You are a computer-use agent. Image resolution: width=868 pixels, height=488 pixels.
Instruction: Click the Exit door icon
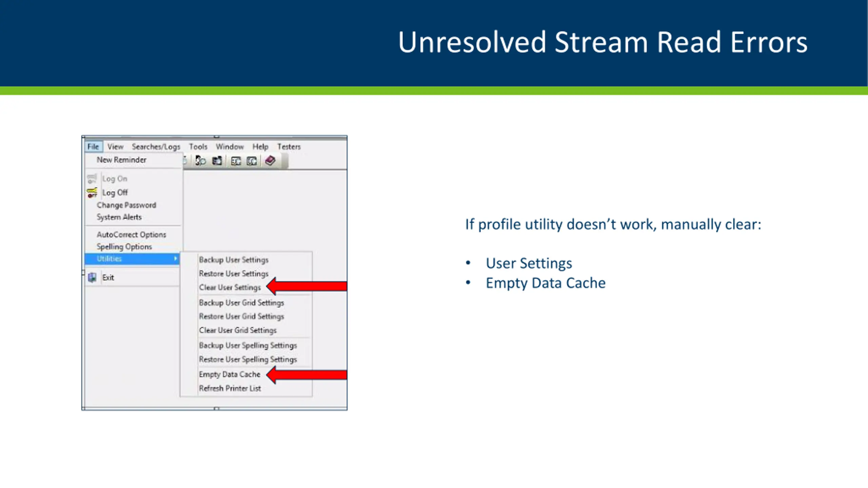pyautogui.click(x=92, y=278)
